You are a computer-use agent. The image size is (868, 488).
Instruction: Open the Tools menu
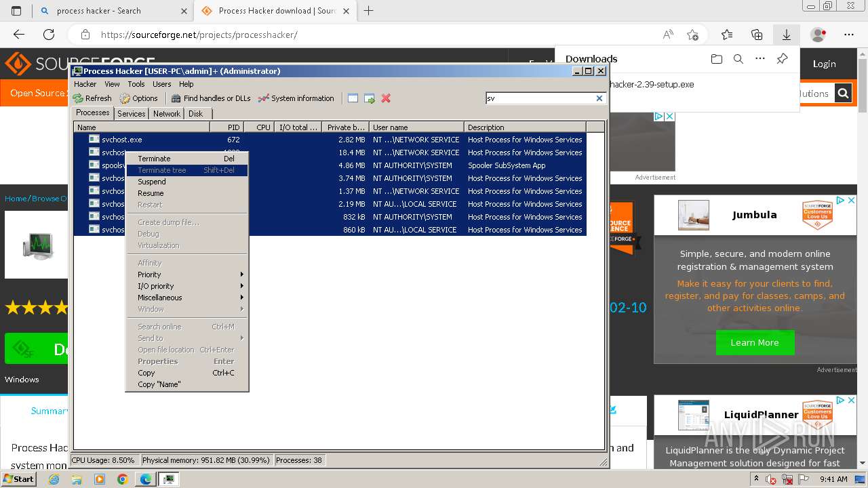click(x=136, y=84)
